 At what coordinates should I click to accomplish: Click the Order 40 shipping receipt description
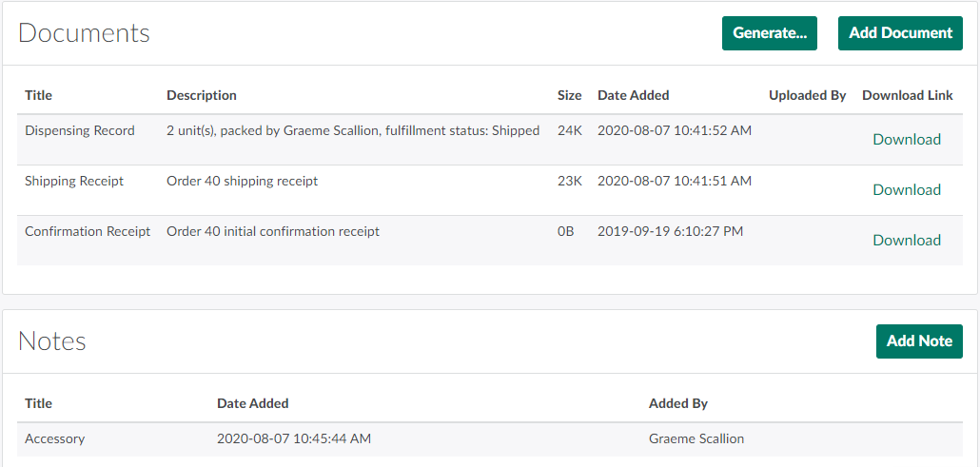[242, 182]
